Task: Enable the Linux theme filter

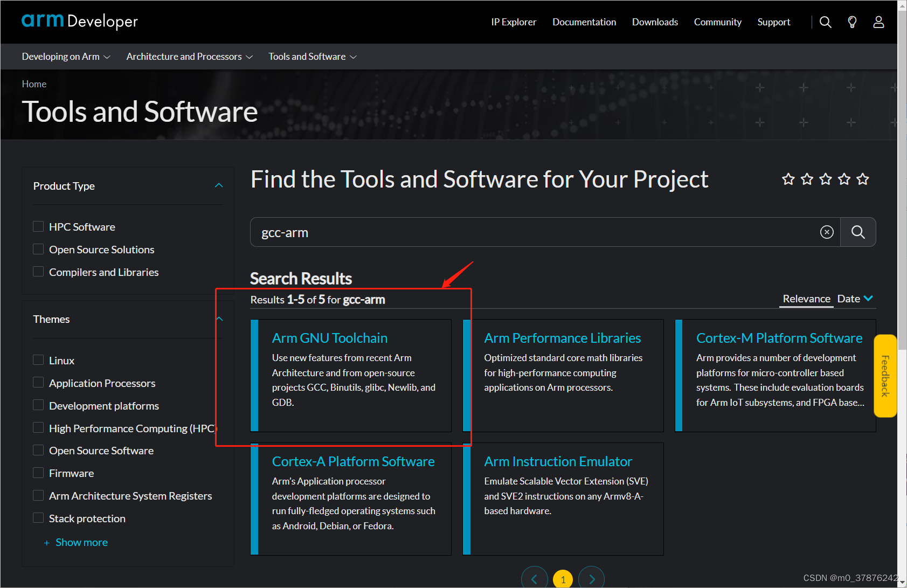Action: tap(38, 360)
